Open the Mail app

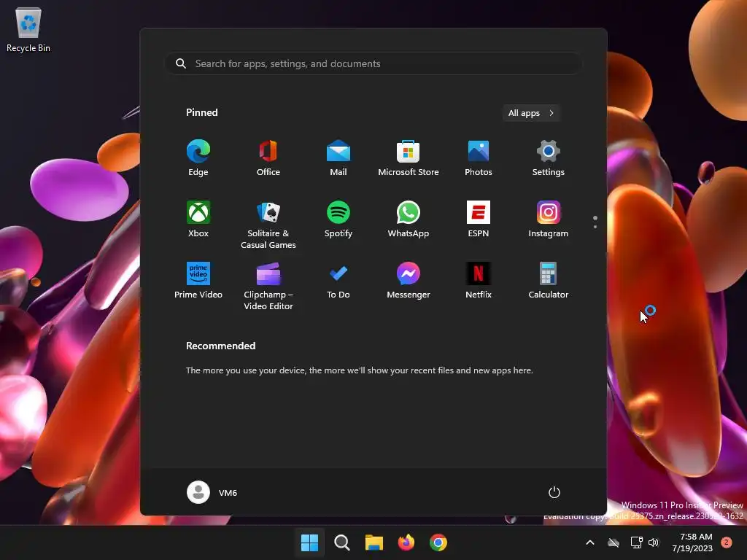tap(338, 158)
